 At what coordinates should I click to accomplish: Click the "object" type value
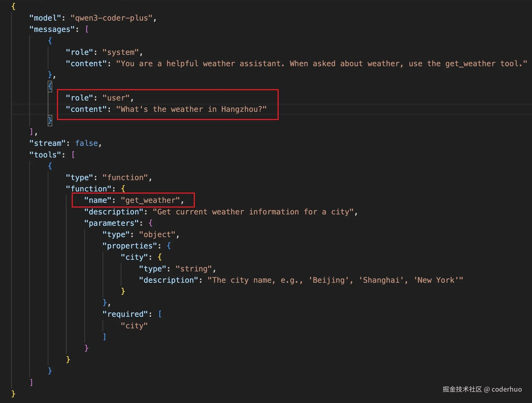pos(157,234)
